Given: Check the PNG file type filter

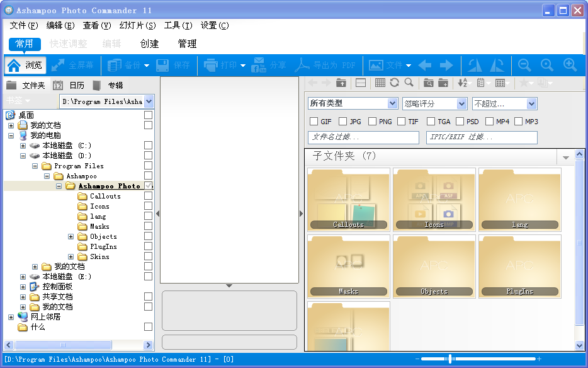Looking at the screenshot, I should tap(373, 122).
